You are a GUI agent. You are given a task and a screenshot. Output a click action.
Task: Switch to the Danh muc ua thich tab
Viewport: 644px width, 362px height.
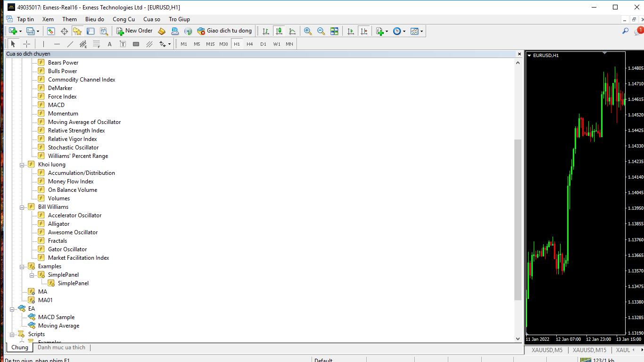(62, 347)
